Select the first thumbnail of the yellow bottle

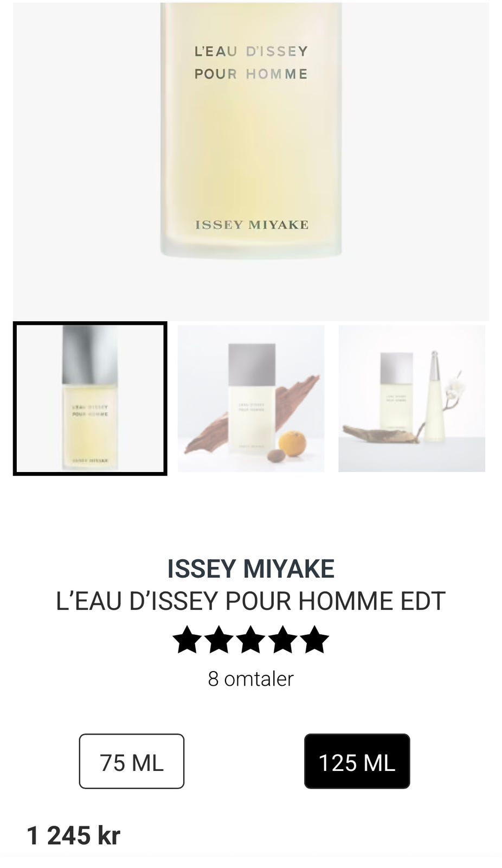coord(90,398)
